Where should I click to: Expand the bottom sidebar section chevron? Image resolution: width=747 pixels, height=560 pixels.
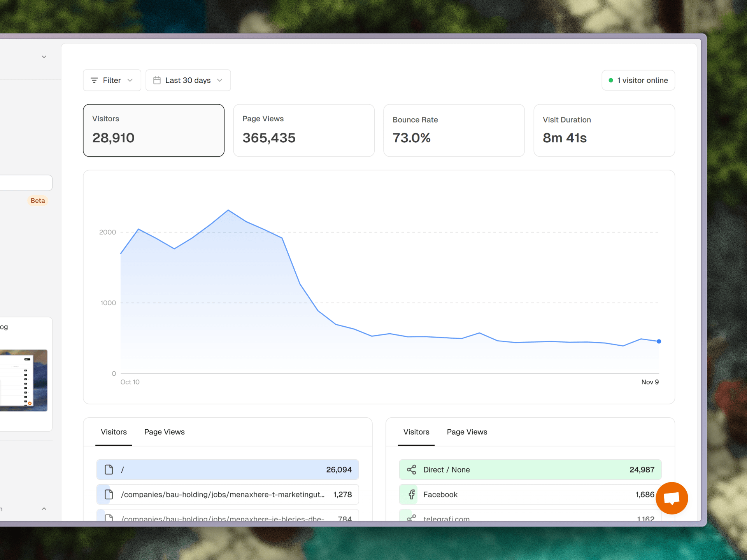pos(44,508)
